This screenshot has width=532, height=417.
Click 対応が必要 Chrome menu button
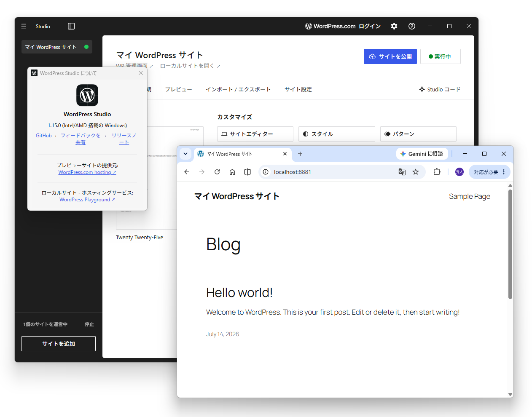pos(489,172)
